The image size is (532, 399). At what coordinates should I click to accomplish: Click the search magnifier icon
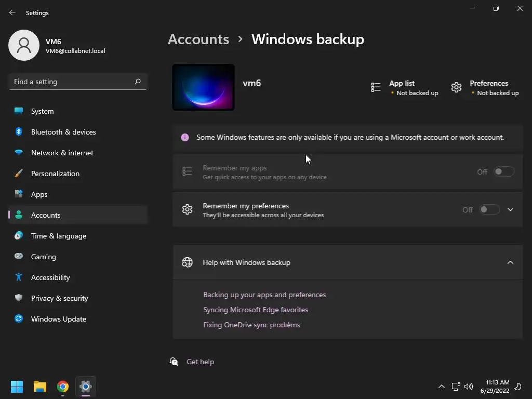click(x=138, y=82)
